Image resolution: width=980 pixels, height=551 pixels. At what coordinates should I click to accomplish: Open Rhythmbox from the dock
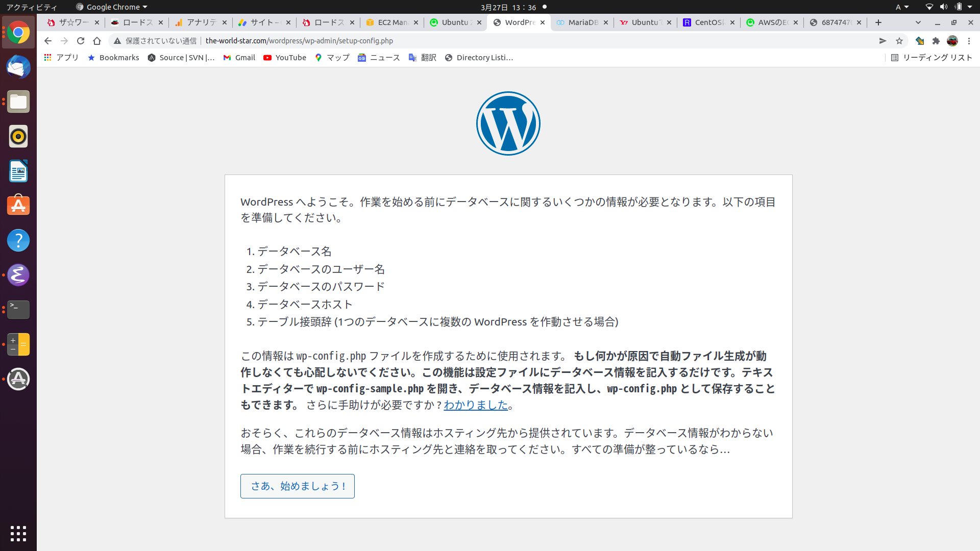[18, 137]
